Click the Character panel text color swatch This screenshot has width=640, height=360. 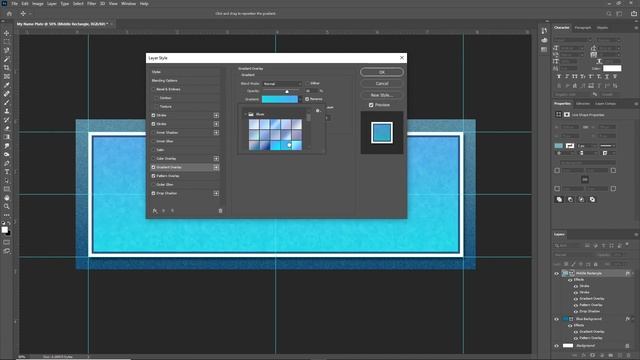click(612, 68)
